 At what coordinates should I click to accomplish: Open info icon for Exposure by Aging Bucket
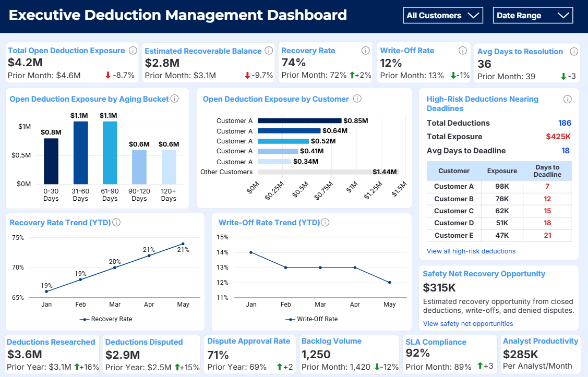click(175, 99)
